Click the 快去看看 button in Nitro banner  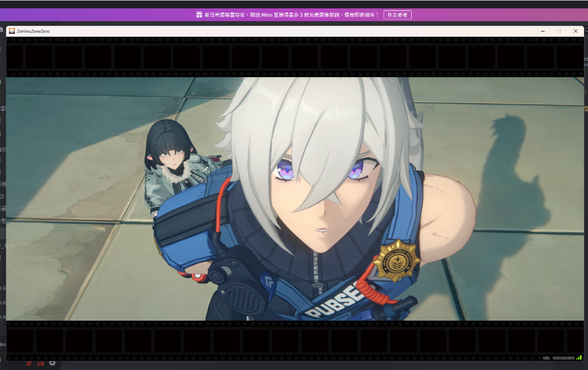click(x=397, y=15)
